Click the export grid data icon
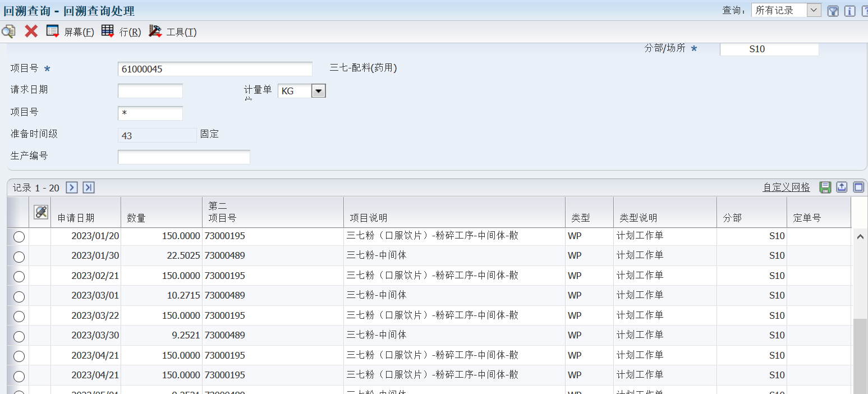Image resolution: width=868 pixels, height=394 pixels. click(x=842, y=187)
